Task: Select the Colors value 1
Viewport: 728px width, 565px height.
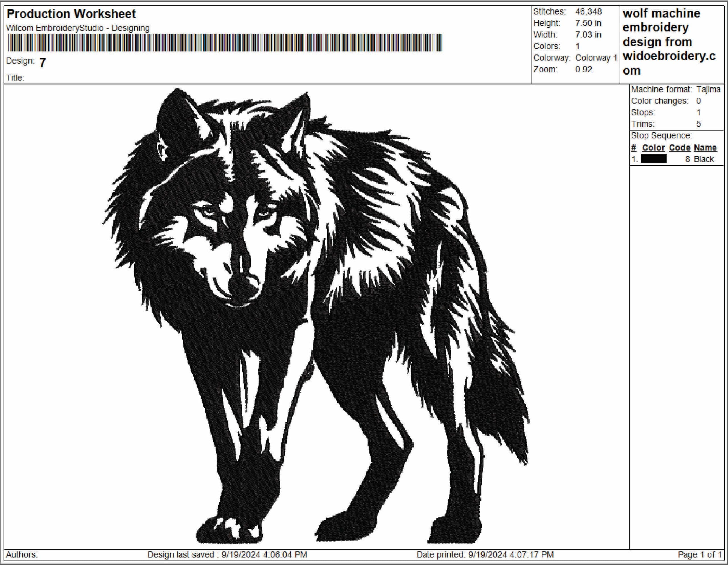Action: tap(578, 46)
